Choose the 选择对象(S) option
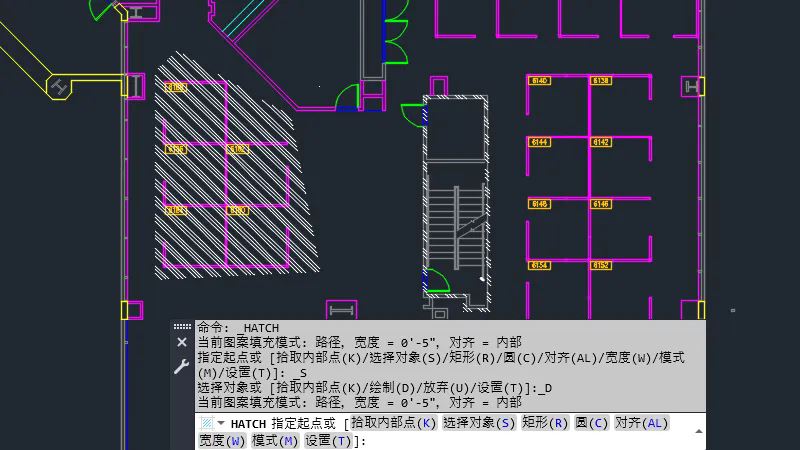 (479, 423)
